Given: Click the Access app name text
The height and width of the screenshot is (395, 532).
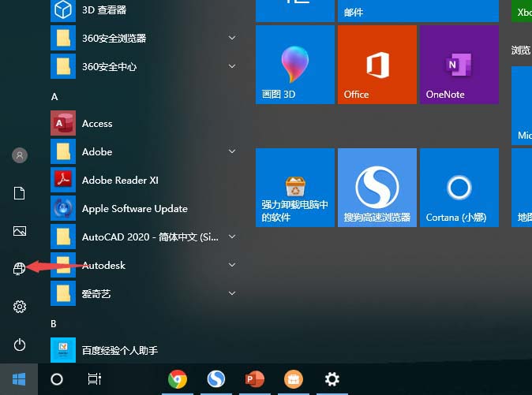Looking at the screenshot, I should pyautogui.click(x=97, y=124).
